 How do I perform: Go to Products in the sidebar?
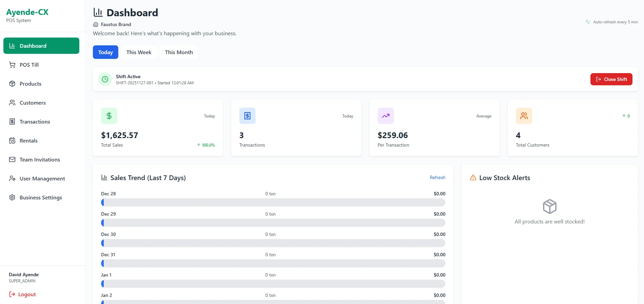[x=41, y=84]
